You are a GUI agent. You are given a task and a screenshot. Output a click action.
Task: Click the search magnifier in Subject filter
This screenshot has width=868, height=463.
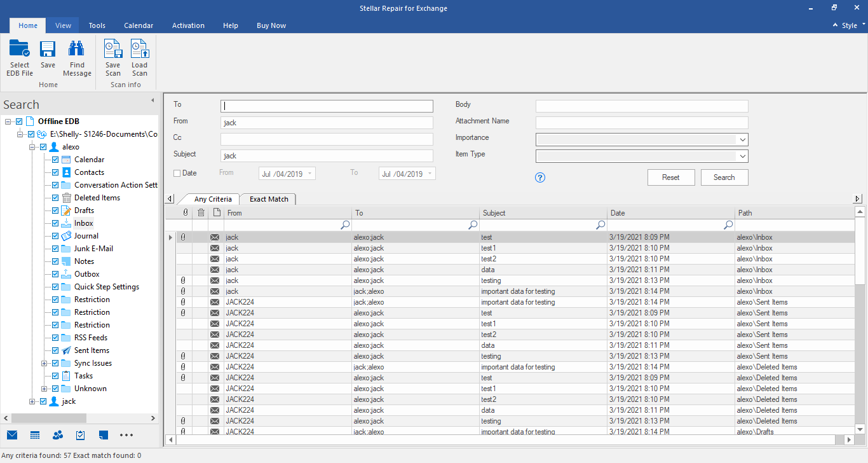[x=600, y=225]
